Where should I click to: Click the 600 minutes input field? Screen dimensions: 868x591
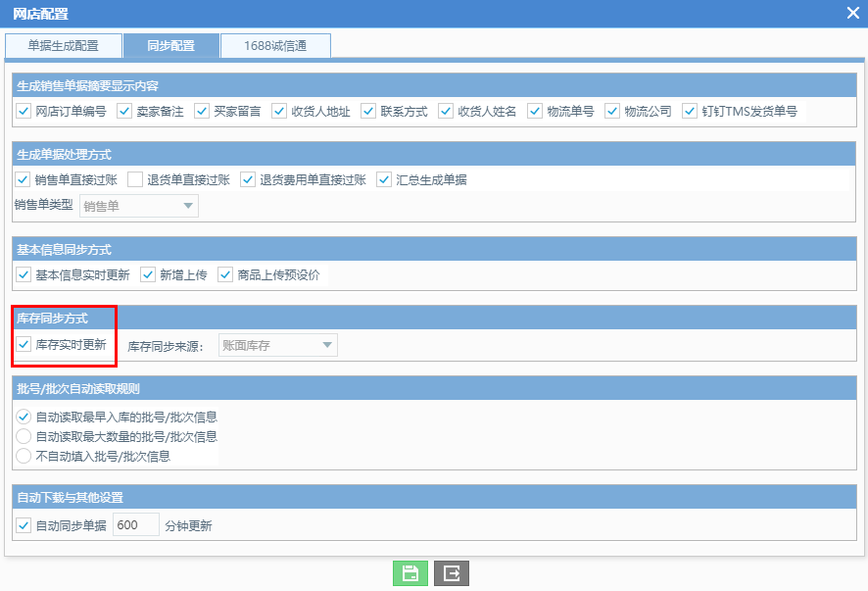click(x=136, y=524)
